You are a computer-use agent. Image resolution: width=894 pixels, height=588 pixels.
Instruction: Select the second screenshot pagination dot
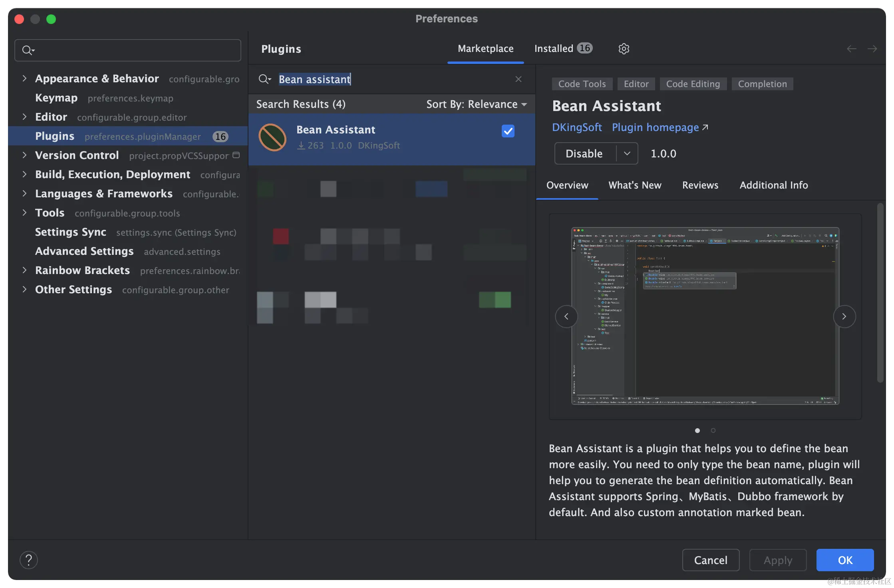click(713, 430)
